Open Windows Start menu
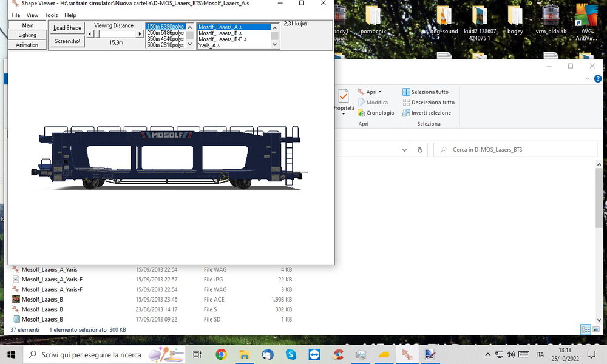This screenshot has height=364, width=607. 11,354
